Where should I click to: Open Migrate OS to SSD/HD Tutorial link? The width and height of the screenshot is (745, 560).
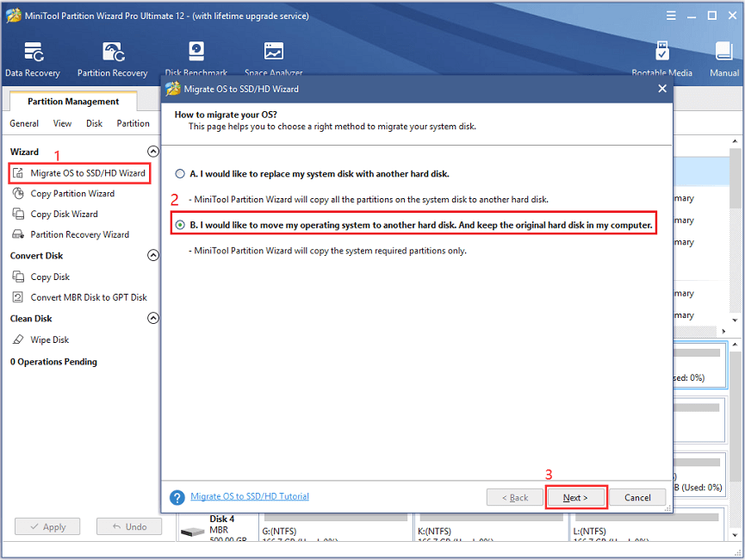(x=250, y=496)
